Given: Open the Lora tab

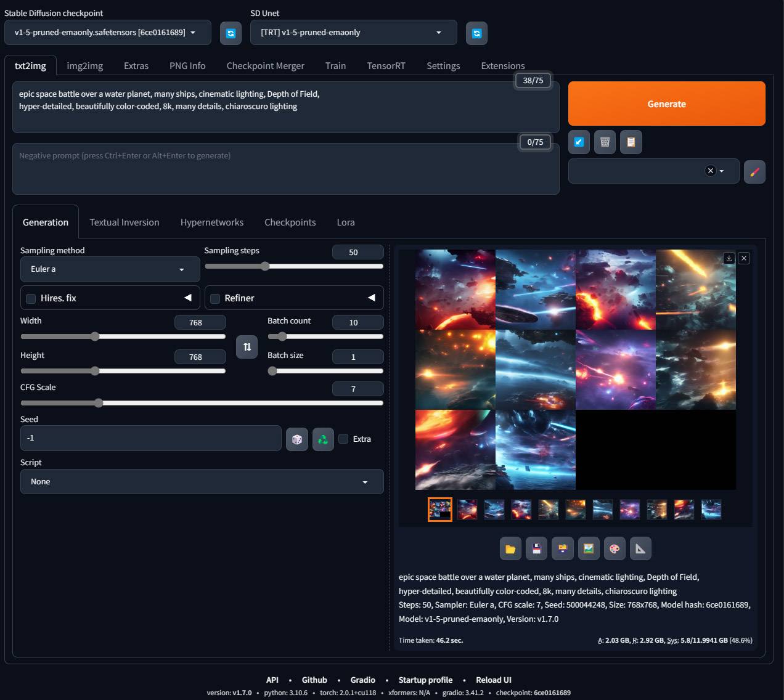Looking at the screenshot, I should (x=345, y=222).
